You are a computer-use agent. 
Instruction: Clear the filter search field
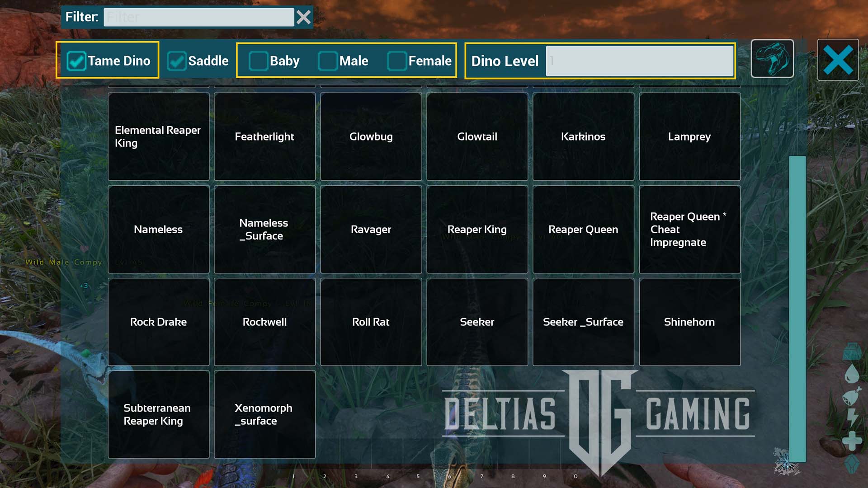[304, 17]
